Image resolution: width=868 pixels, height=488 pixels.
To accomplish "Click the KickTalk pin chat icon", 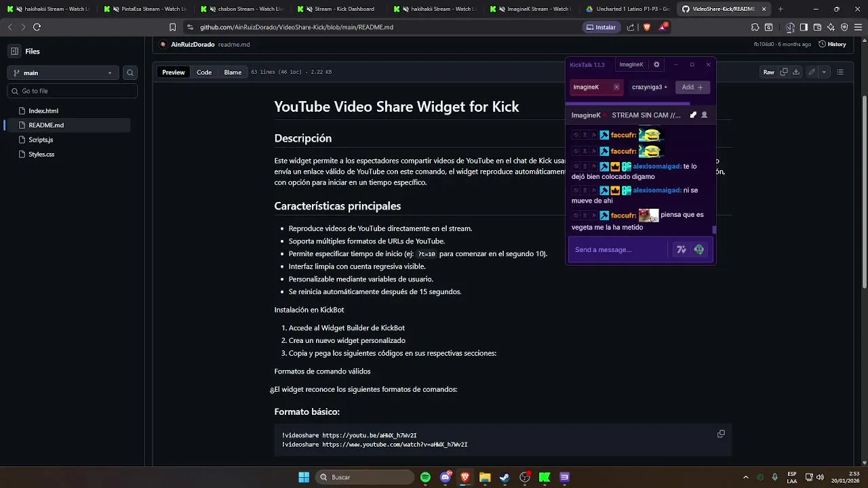I will point(693,115).
